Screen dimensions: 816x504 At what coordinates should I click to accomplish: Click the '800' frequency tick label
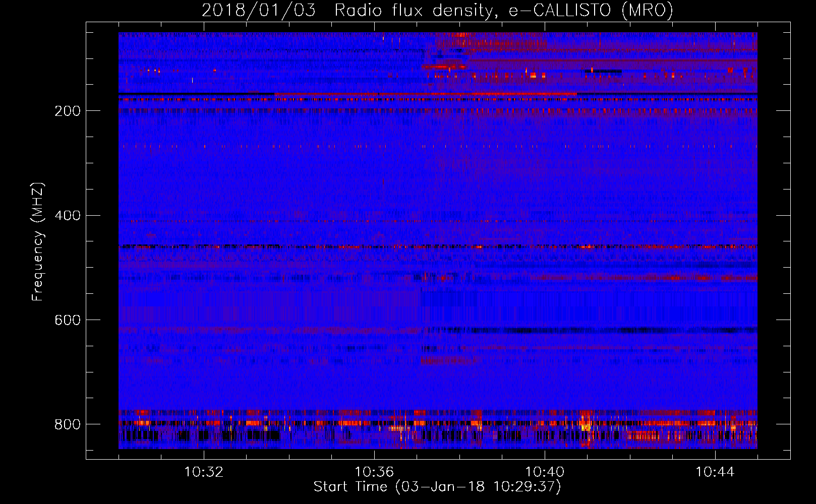point(68,424)
